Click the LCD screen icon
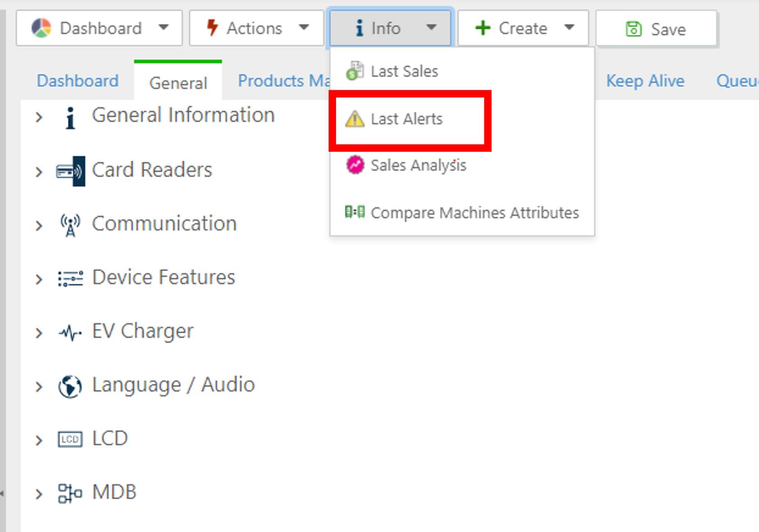This screenshot has height=532, width=759. (70, 439)
